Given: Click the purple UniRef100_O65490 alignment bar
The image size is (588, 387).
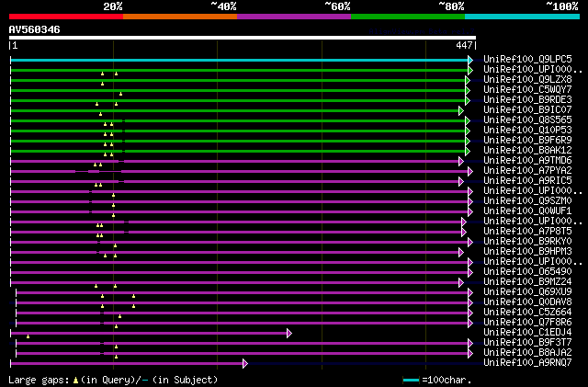Looking at the screenshot, I should pos(239,272).
